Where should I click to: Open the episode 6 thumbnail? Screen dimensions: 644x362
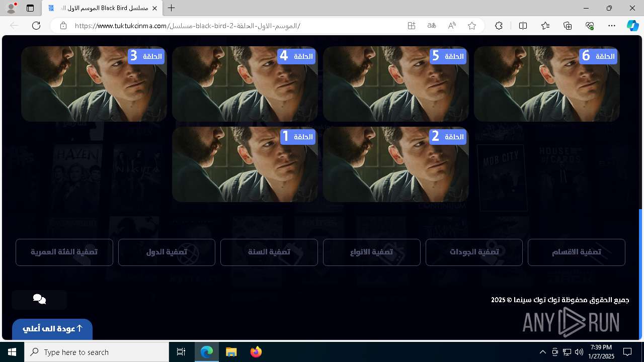click(547, 84)
